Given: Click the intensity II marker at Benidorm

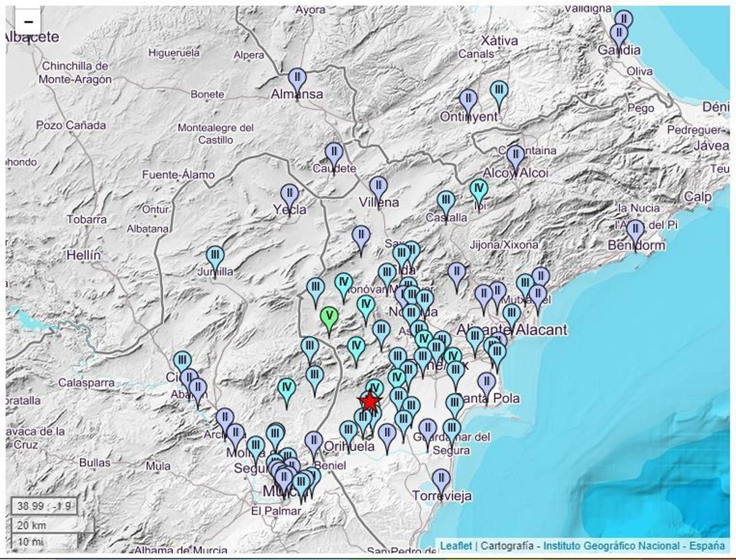Looking at the screenshot, I should click(x=635, y=234).
